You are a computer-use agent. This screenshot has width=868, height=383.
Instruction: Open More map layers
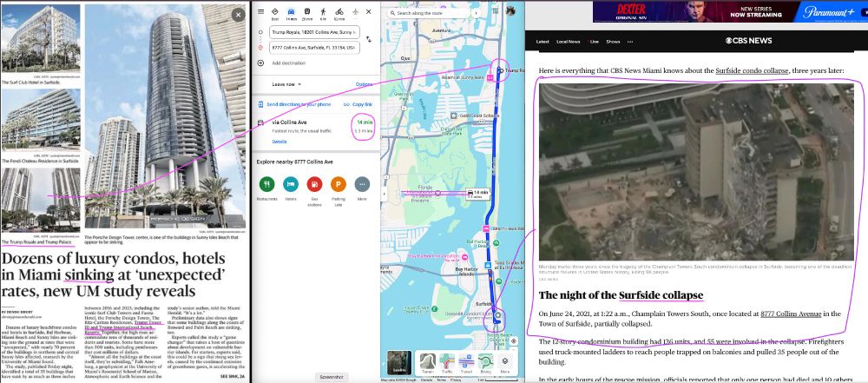505,364
